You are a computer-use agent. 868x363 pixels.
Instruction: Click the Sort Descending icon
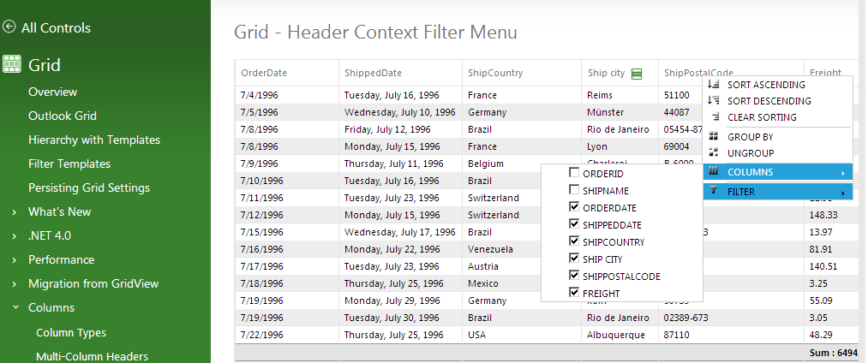coord(714,101)
